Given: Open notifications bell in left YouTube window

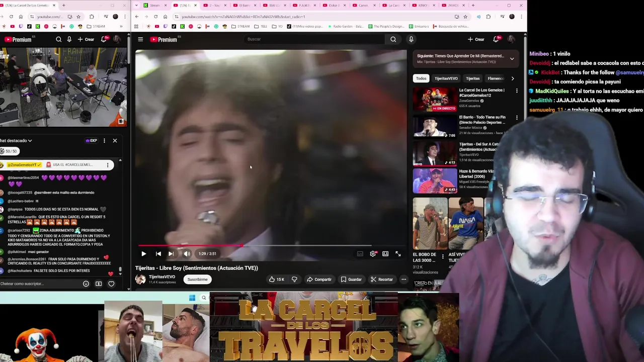Looking at the screenshot, I should (x=104, y=39).
